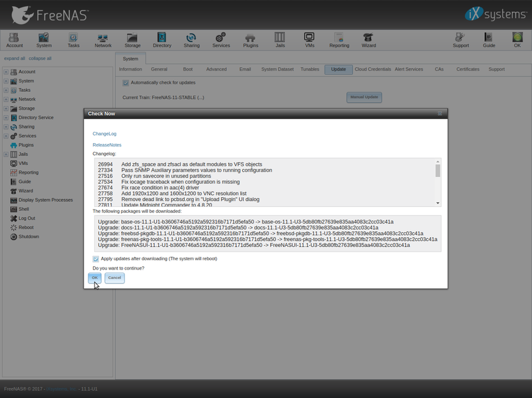Expand the System tree node
The width and height of the screenshot is (532, 398).
click(x=6, y=81)
